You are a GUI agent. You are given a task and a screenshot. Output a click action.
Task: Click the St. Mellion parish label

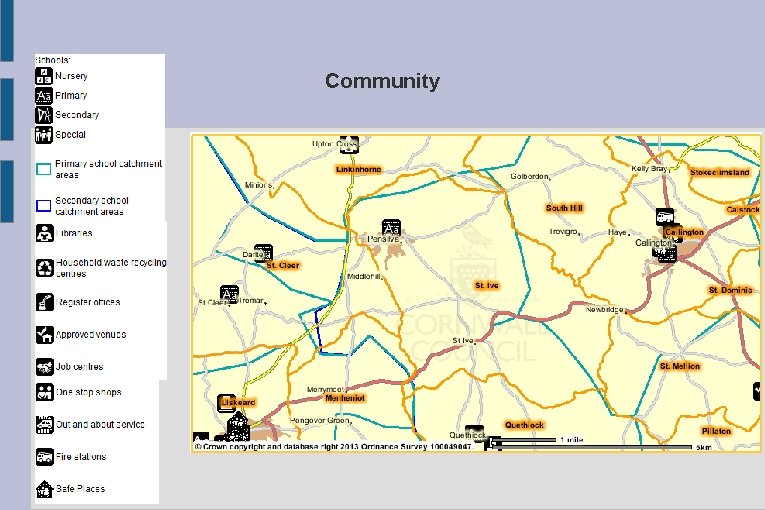680,366
